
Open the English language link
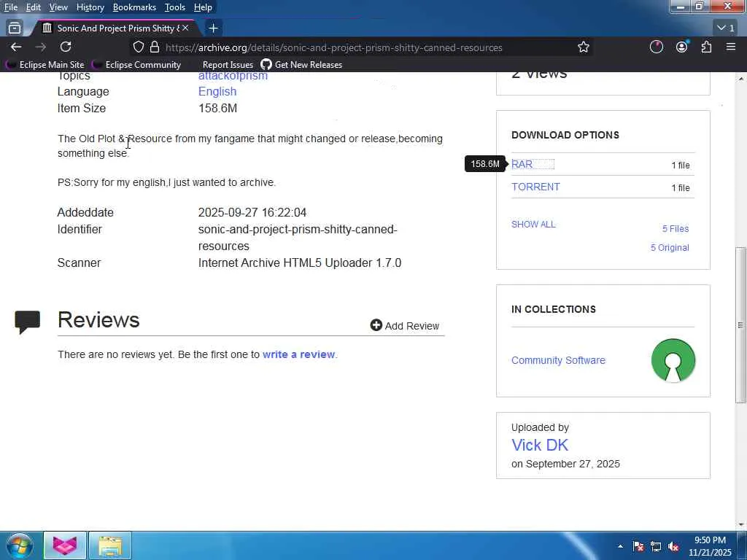[217, 91]
